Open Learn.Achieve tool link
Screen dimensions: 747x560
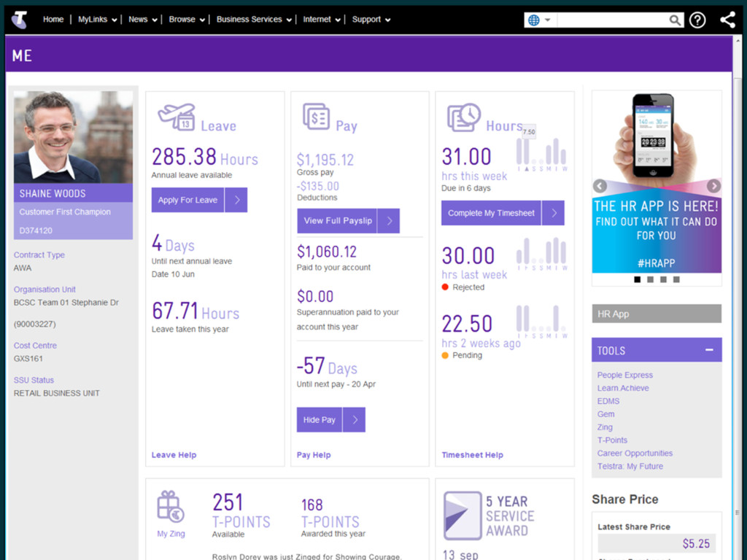623,388
